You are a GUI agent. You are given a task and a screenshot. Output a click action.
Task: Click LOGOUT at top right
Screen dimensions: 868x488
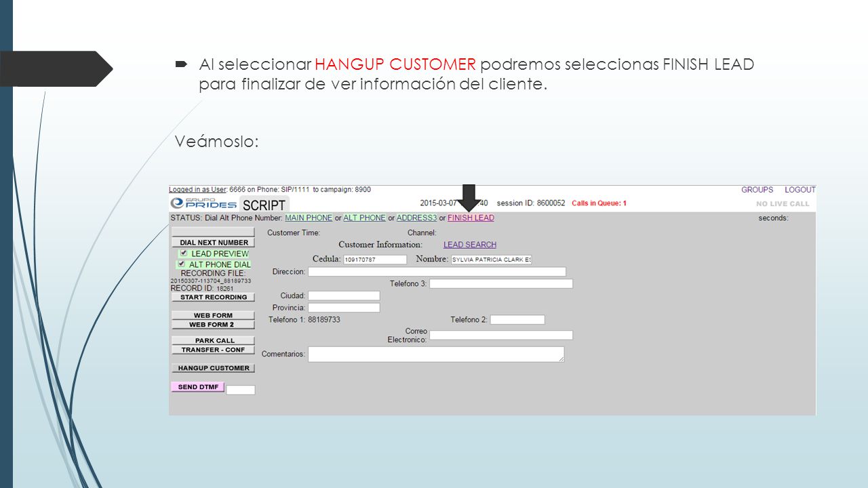click(x=800, y=190)
